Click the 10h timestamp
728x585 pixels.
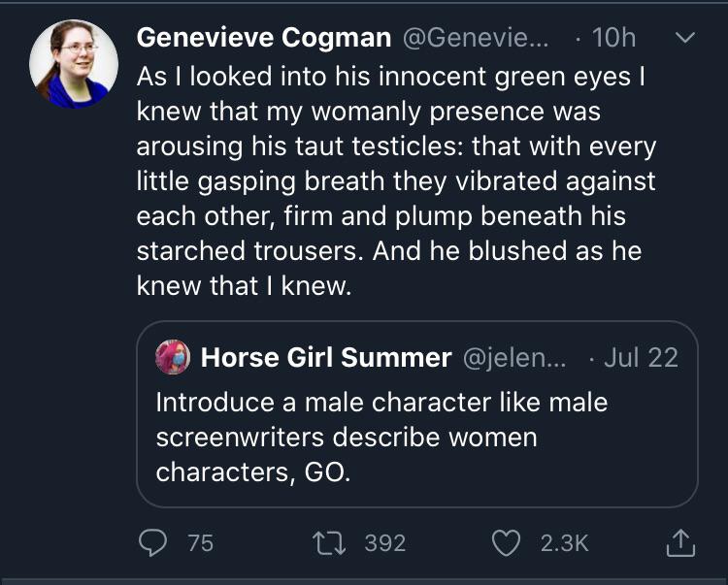(613, 37)
